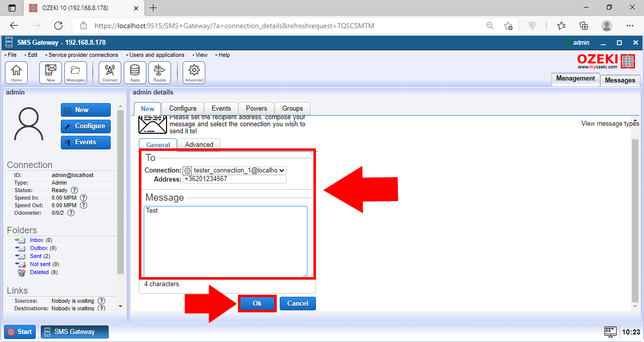This screenshot has width=644, height=342.
Task: Open the File menu
Action: click(x=12, y=55)
